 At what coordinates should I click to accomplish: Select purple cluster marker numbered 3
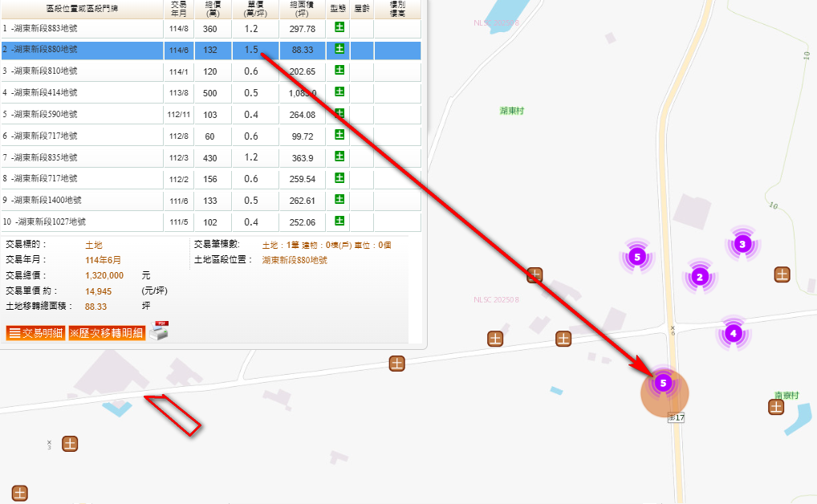(x=742, y=244)
